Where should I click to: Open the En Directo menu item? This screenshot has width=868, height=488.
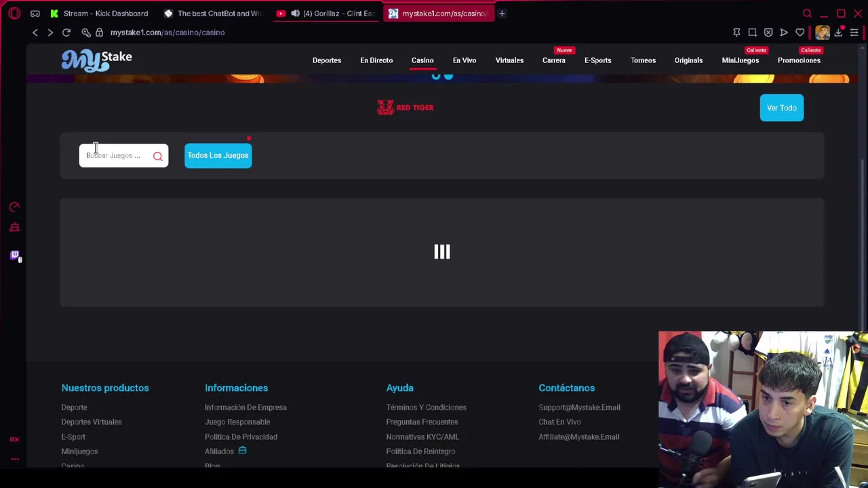tap(376, 60)
